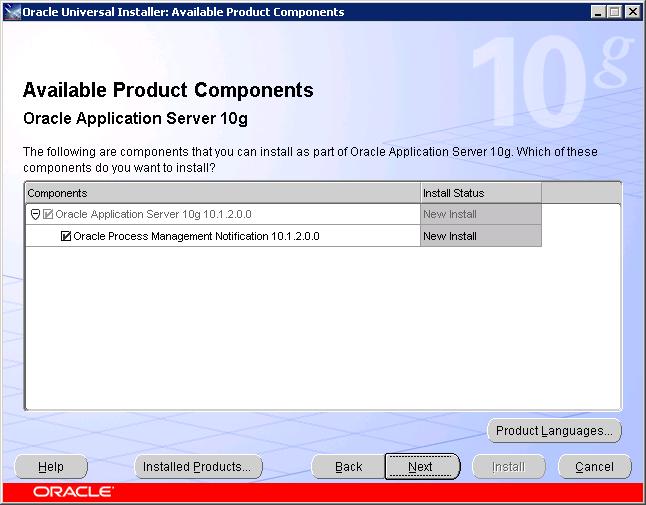Image resolution: width=646 pixels, height=505 pixels.
Task: Click New Install status of Application Server row
Action: (x=481, y=214)
